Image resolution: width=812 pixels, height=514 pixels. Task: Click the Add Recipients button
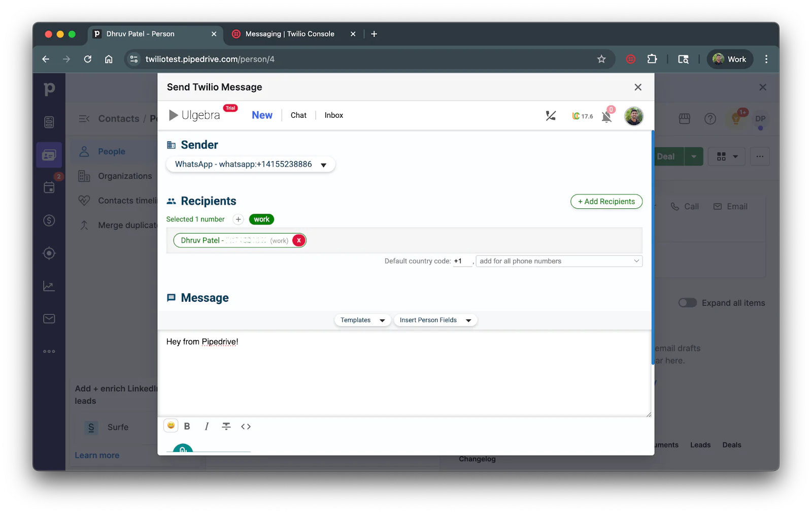tap(606, 201)
